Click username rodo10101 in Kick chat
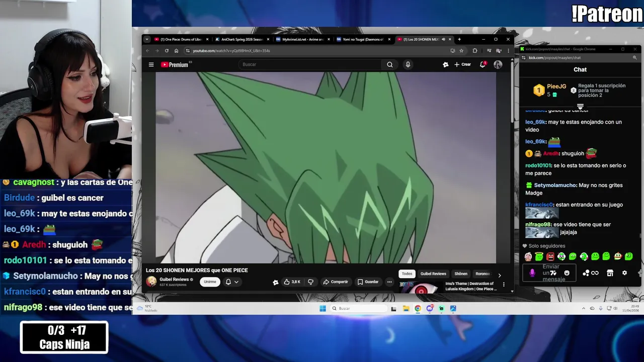644x362 pixels. (x=538, y=165)
